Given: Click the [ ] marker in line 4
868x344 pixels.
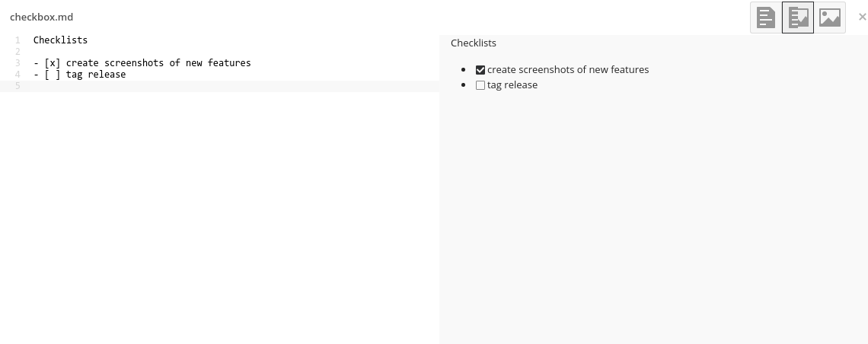Looking at the screenshot, I should [52, 74].
